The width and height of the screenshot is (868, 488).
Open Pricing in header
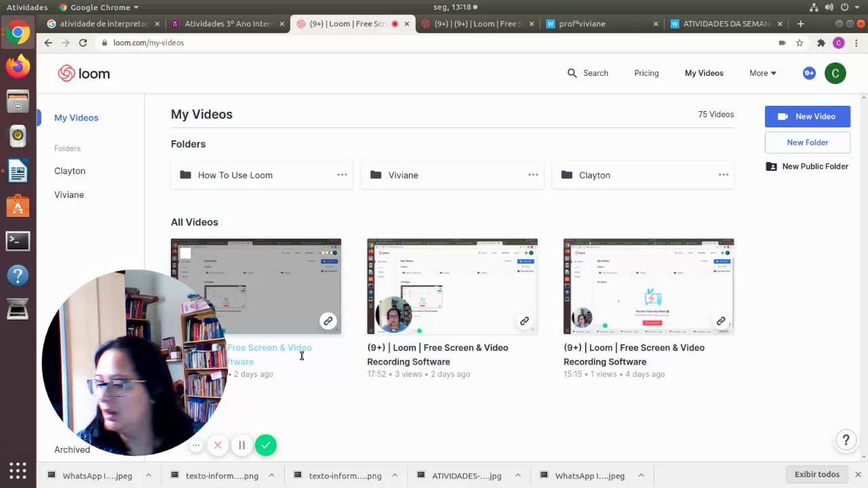click(x=646, y=73)
